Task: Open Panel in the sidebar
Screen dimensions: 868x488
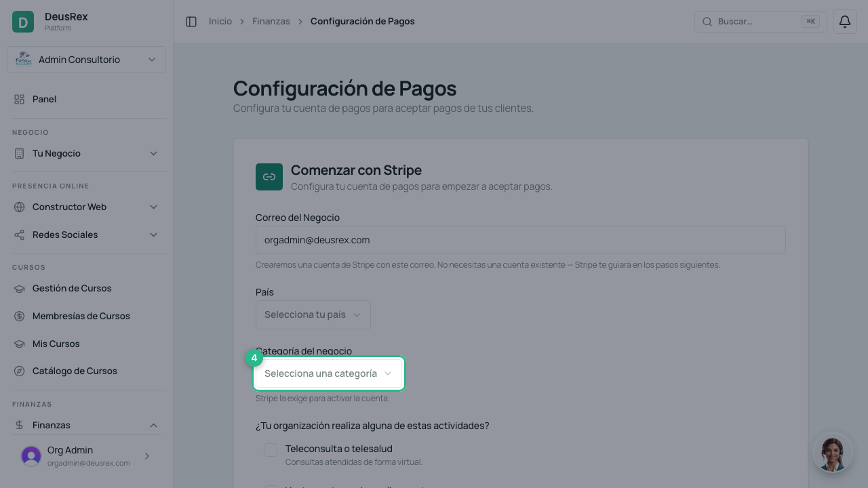Action: tap(86, 99)
